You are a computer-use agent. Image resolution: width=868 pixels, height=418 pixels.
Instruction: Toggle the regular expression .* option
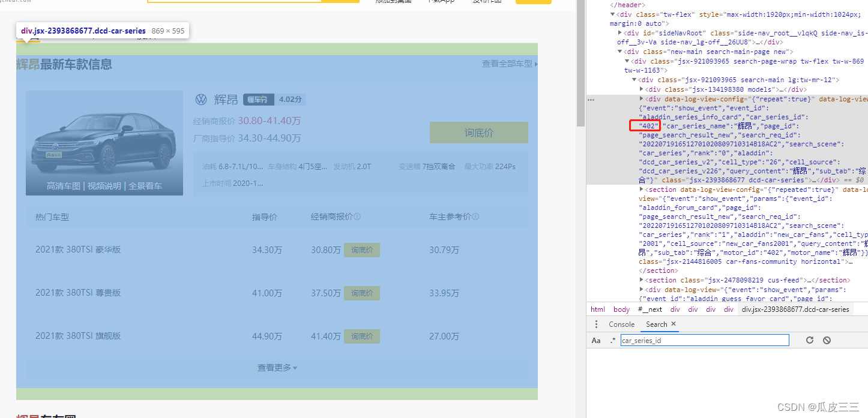(x=613, y=340)
